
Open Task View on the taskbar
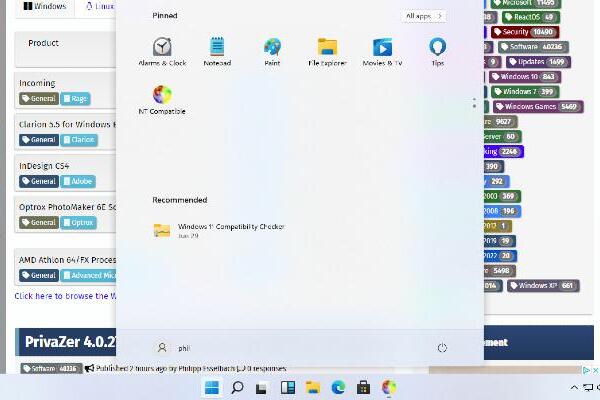261,388
